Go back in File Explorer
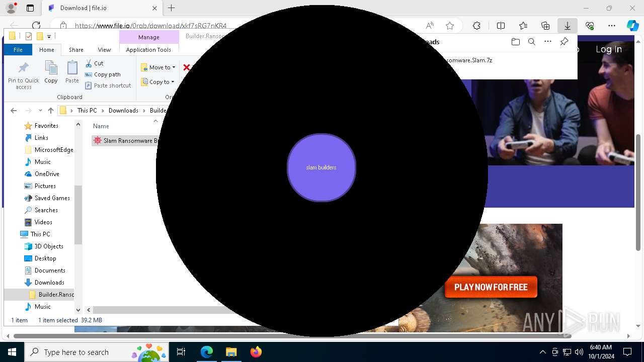Viewport: 644px width, 362px height. (14, 111)
